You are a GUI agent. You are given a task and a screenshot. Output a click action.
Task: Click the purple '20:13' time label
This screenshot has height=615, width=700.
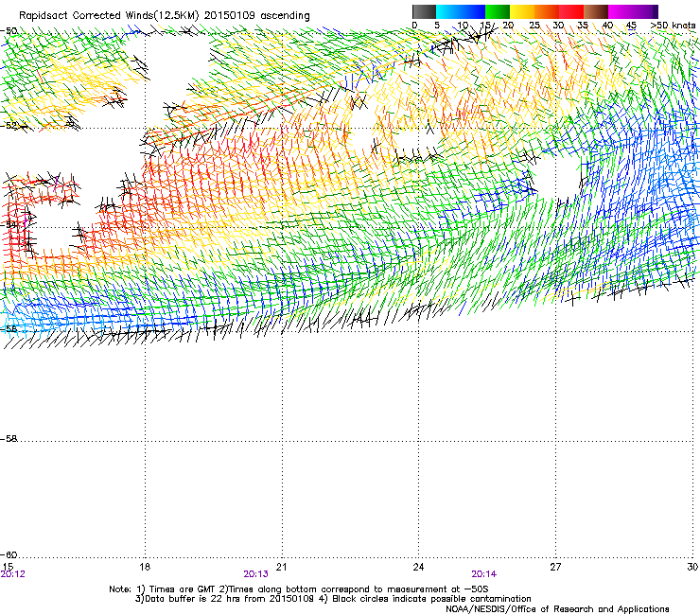click(x=255, y=574)
